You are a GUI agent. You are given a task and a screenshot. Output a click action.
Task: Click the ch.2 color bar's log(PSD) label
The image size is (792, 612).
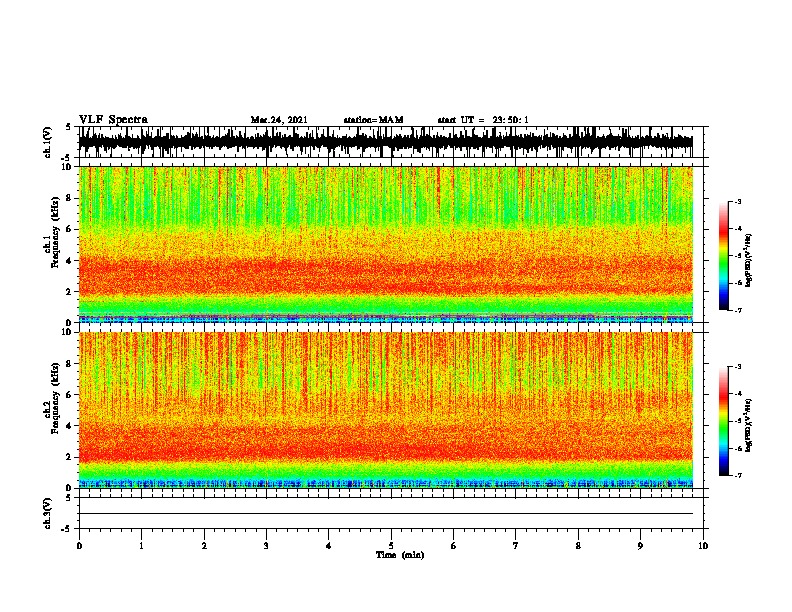[748, 425]
